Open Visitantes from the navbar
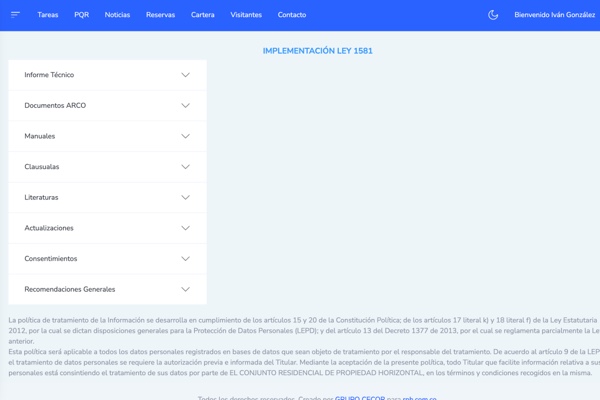Viewport: 600px width, 400px height. [x=246, y=15]
